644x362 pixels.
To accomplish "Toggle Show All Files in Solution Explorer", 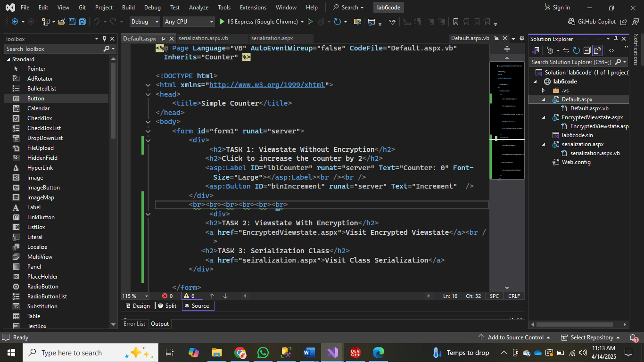I will [x=597, y=50].
